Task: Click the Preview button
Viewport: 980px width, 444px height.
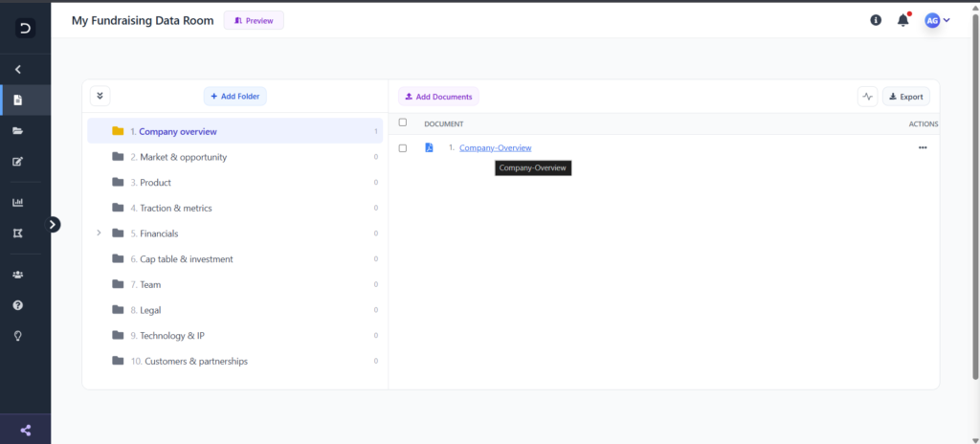Action: click(254, 21)
